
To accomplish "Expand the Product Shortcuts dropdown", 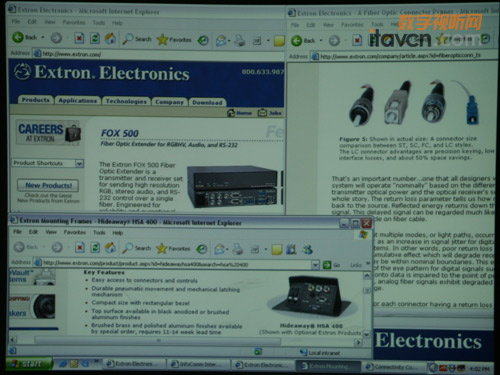I will (79, 163).
